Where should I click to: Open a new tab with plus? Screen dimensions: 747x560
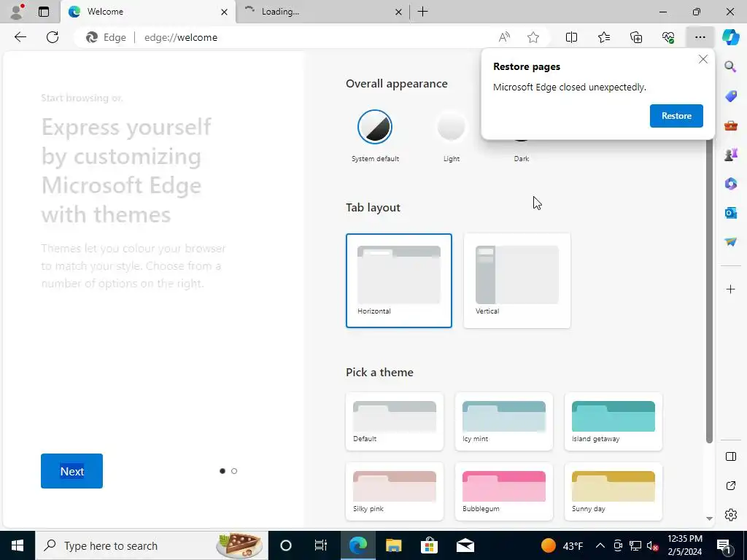(422, 12)
